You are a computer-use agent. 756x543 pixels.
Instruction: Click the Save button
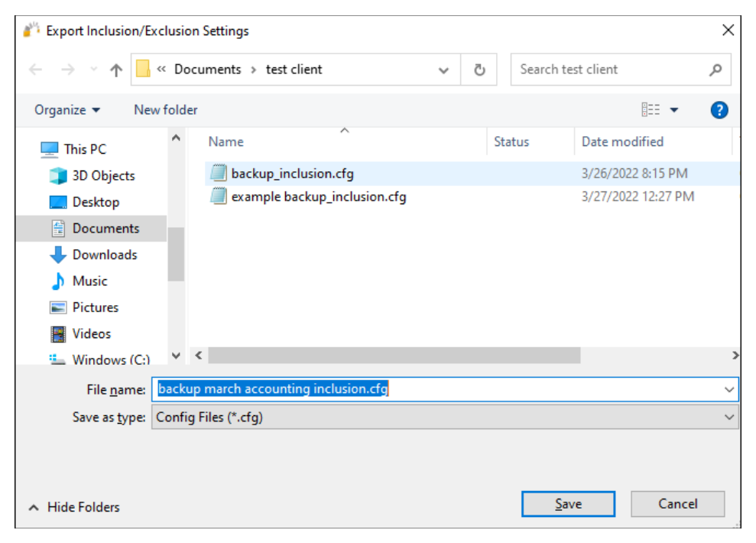point(568,504)
